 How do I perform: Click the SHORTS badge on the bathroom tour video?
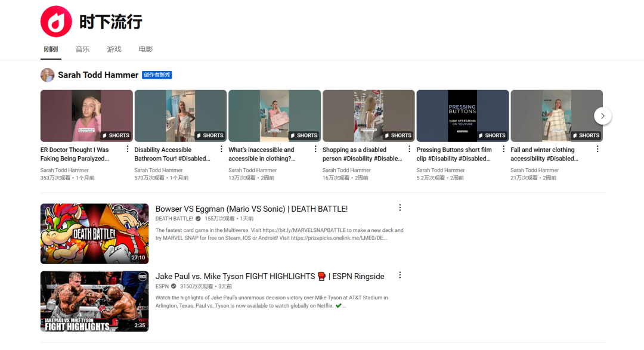tap(209, 135)
